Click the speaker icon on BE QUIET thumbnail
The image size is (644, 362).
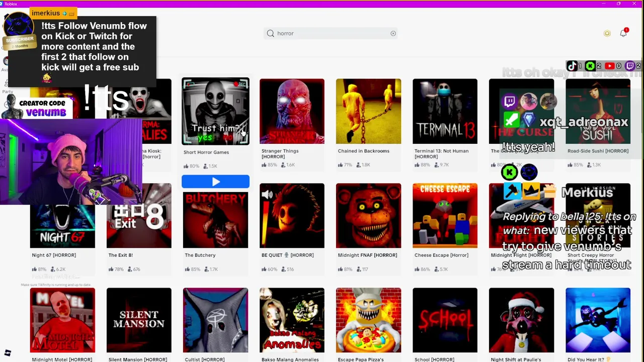click(267, 195)
